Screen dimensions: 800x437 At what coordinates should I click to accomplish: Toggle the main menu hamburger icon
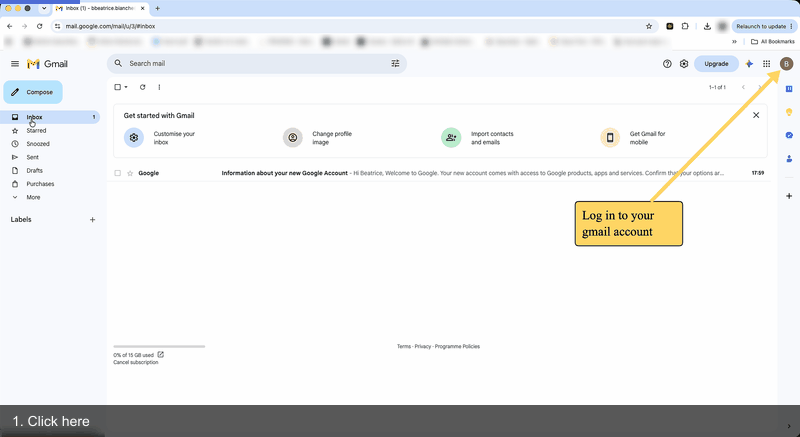pos(15,64)
